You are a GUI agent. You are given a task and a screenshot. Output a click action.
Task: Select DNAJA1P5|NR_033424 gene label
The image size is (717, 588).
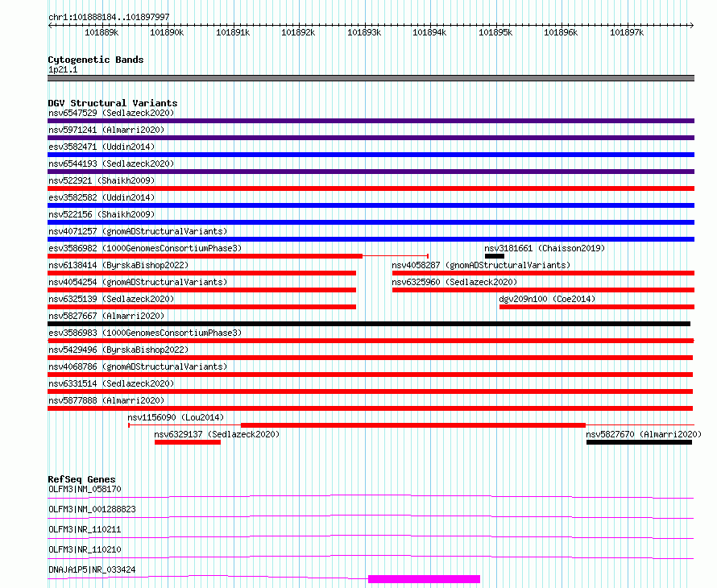point(92,569)
